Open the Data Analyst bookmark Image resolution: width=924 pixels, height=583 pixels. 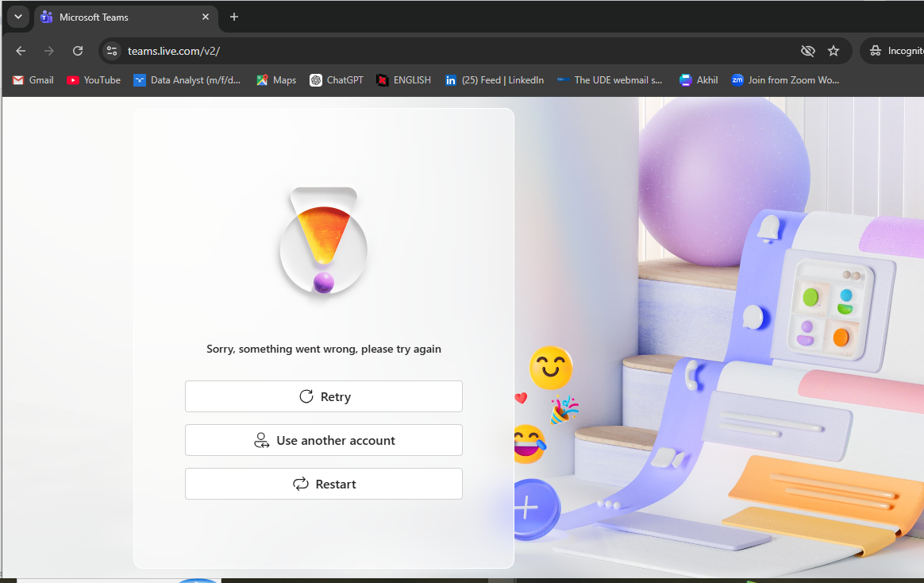point(187,80)
